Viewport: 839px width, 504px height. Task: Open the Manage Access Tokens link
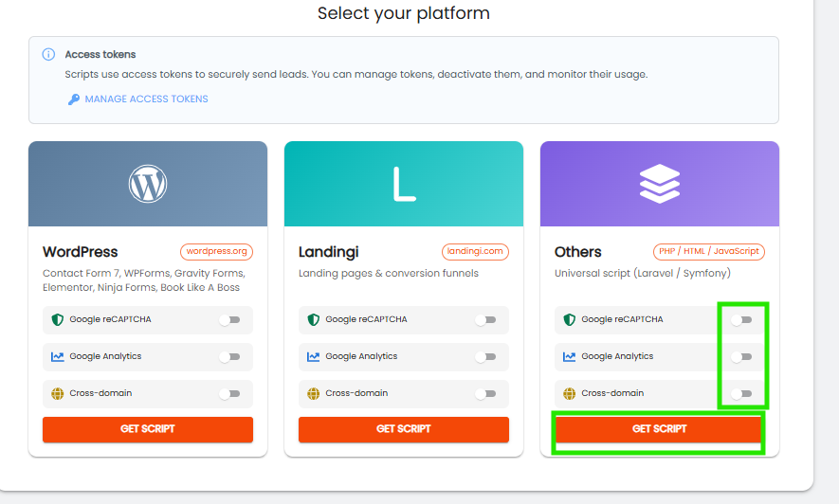coord(146,99)
